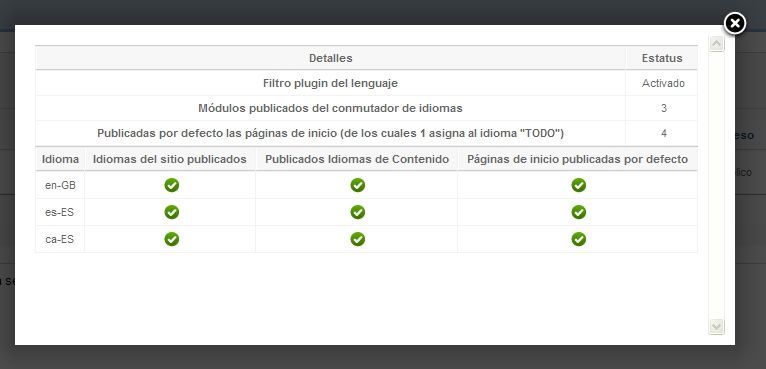Click 'Idiomas del sitio publicados' header
Screen dimensions: 766x369
click(170, 159)
